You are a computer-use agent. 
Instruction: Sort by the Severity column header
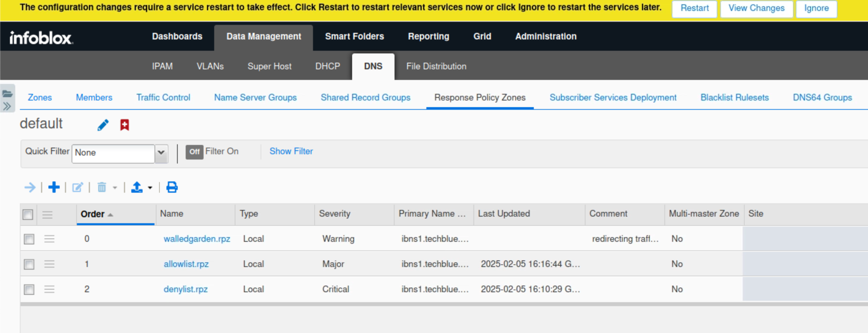click(335, 214)
